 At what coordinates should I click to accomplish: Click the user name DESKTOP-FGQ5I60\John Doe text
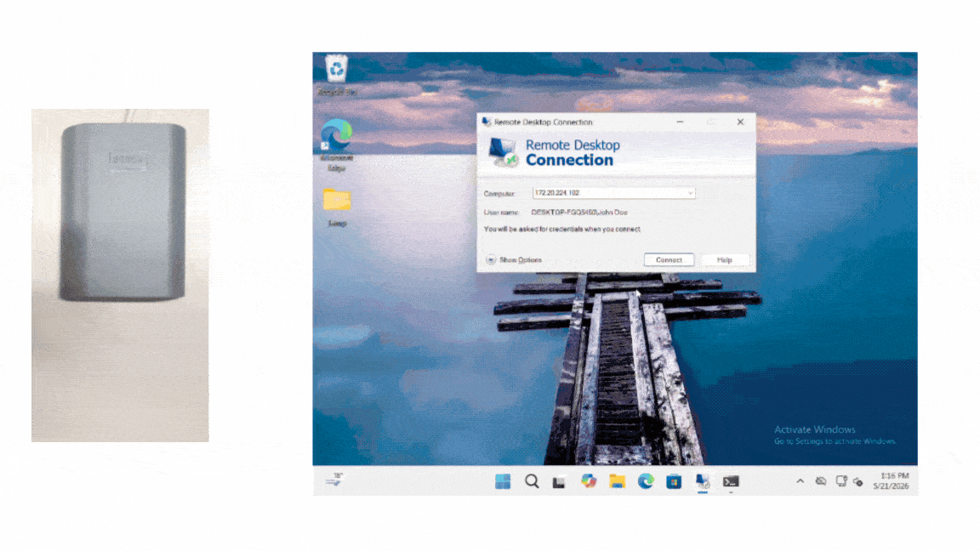tap(579, 213)
